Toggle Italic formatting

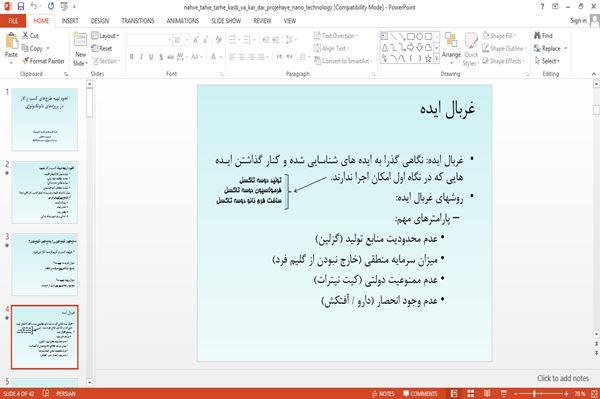[x=141, y=57]
